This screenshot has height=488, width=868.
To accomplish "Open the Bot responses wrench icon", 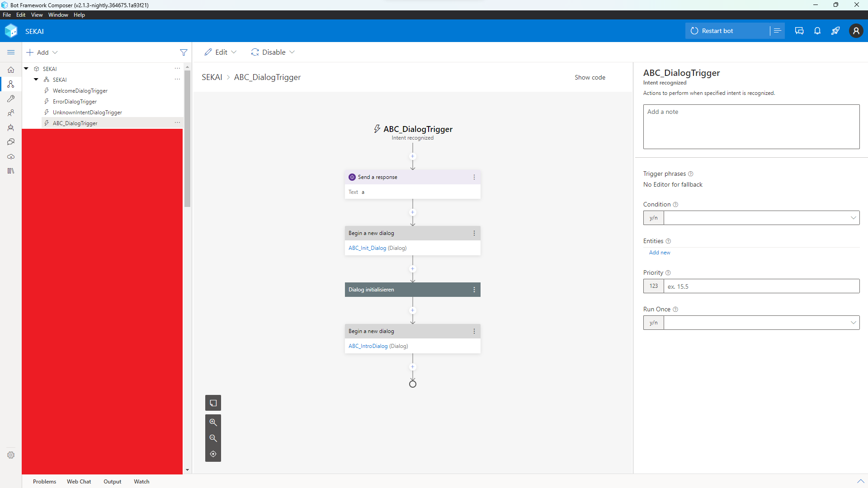I will point(11,99).
